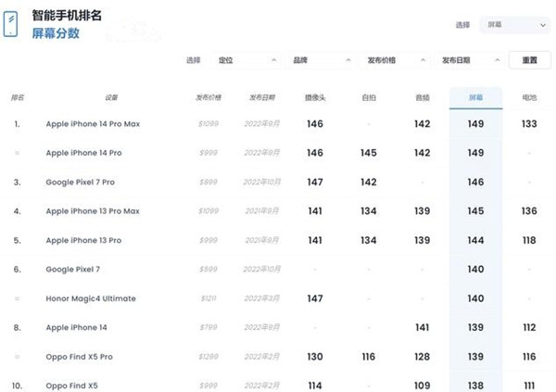Open Honor Magic4 Ultimate device page
Viewport: 556px width, 392px height.
click(x=91, y=298)
